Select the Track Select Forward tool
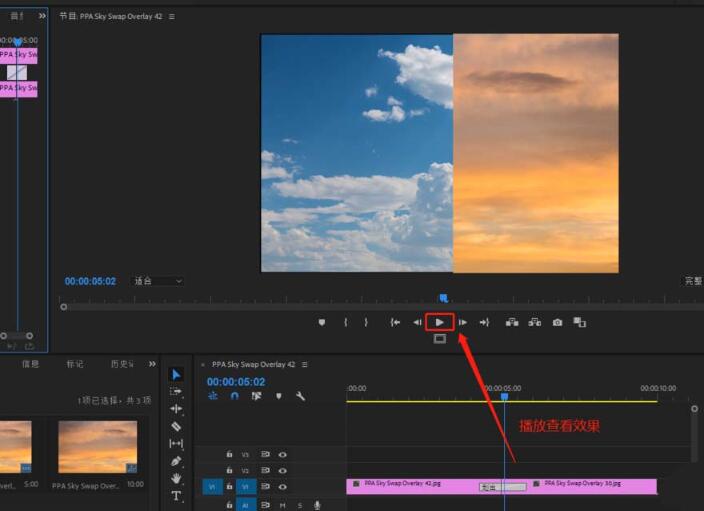The image size is (704, 511). tap(177, 391)
